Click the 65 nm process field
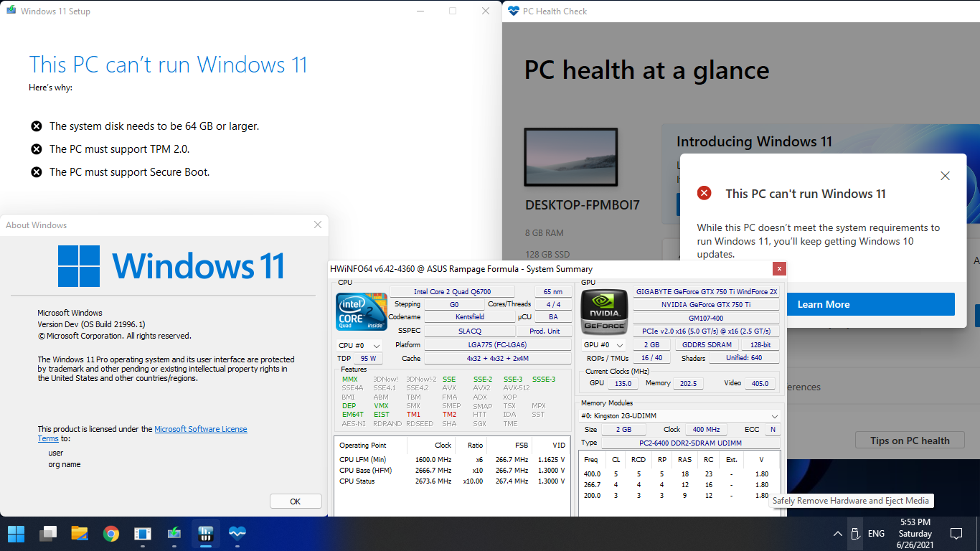The height and width of the screenshot is (551, 980). click(x=553, y=292)
